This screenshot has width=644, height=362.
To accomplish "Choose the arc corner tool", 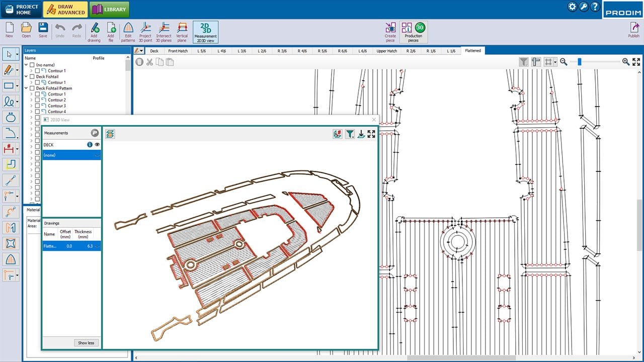I will [11, 133].
